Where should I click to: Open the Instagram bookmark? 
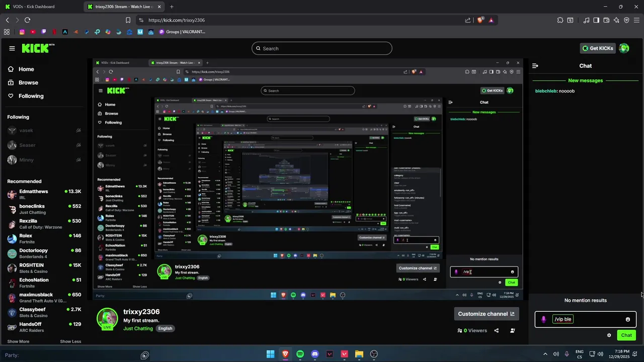tap(22, 32)
